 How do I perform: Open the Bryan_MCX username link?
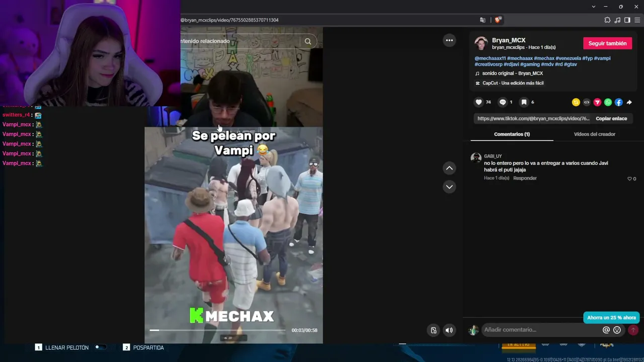coord(509,40)
